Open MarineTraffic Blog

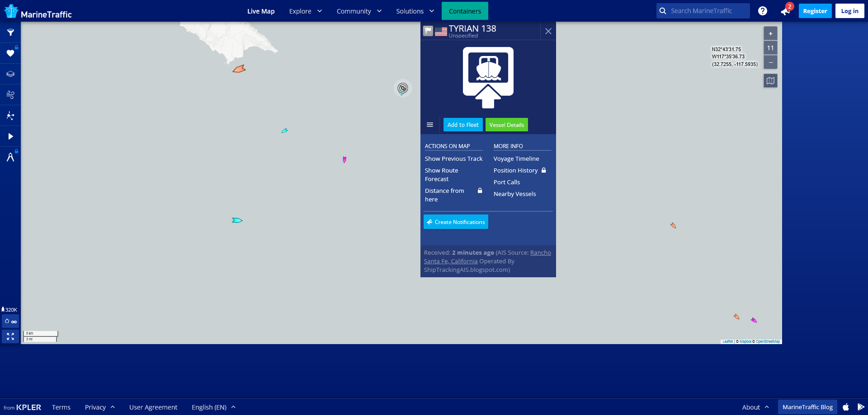[x=807, y=407]
